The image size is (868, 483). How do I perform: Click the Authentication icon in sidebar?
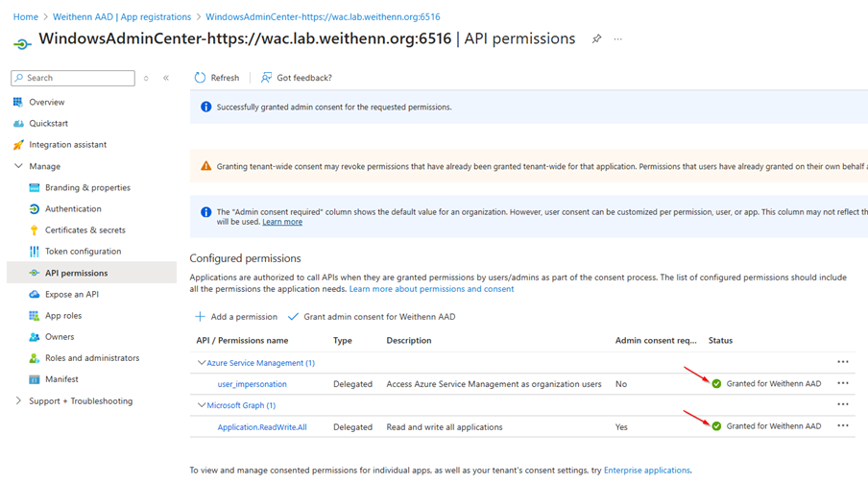pyautogui.click(x=35, y=208)
